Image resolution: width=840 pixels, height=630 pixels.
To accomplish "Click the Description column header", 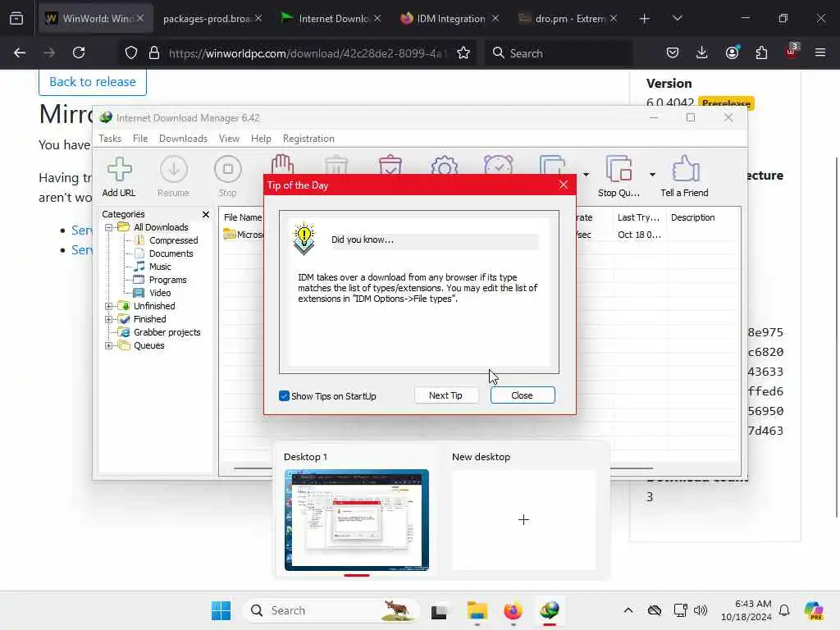I will [x=692, y=217].
